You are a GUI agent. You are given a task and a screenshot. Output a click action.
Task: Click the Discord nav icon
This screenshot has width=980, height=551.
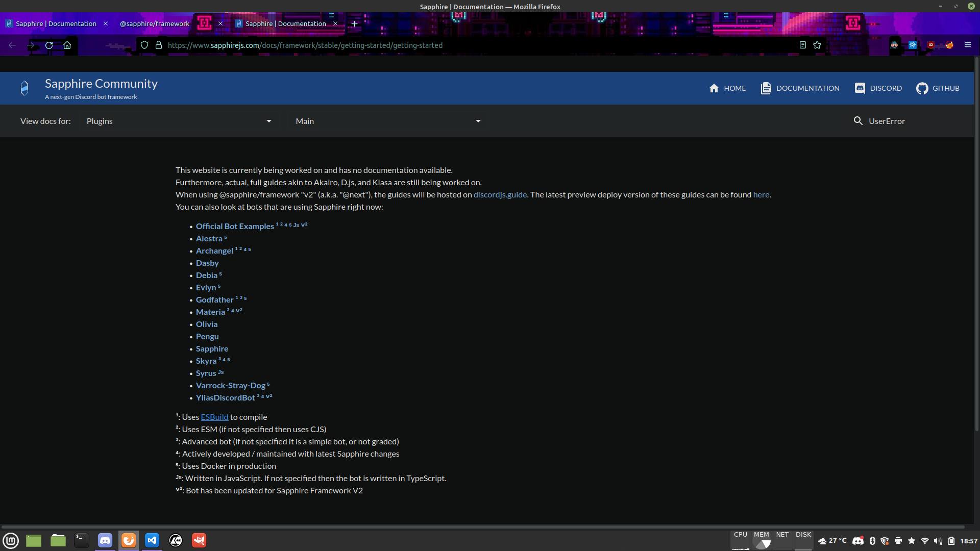tap(860, 88)
